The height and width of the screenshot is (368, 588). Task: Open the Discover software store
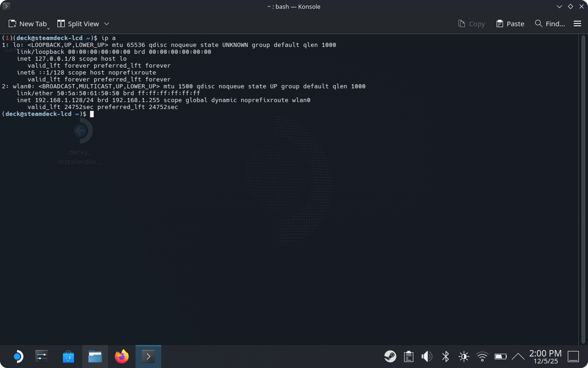(68, 356)
